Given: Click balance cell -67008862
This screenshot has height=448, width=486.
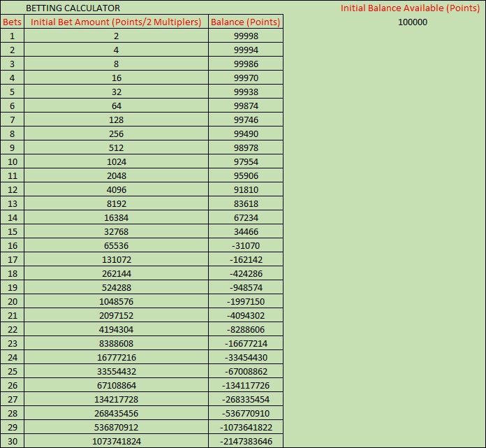Looking at the screenshot, I should point(246,370).
